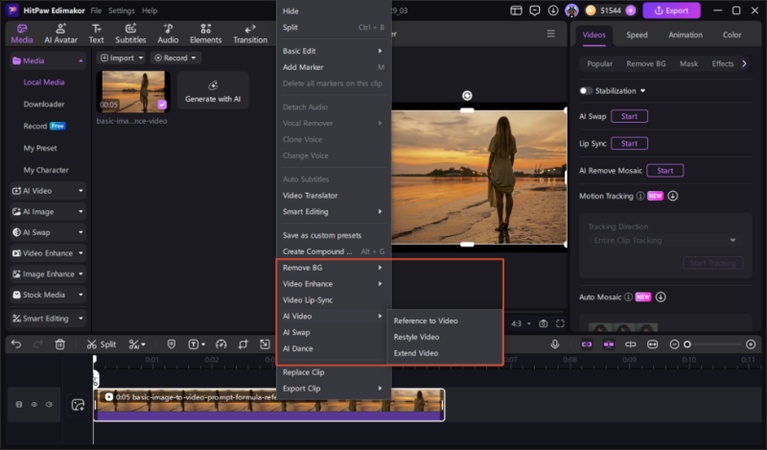Viewport: 767px width, 450px height.
Task: Open the Elements tab in top toolbar
Action: click(x=205, y=34)
